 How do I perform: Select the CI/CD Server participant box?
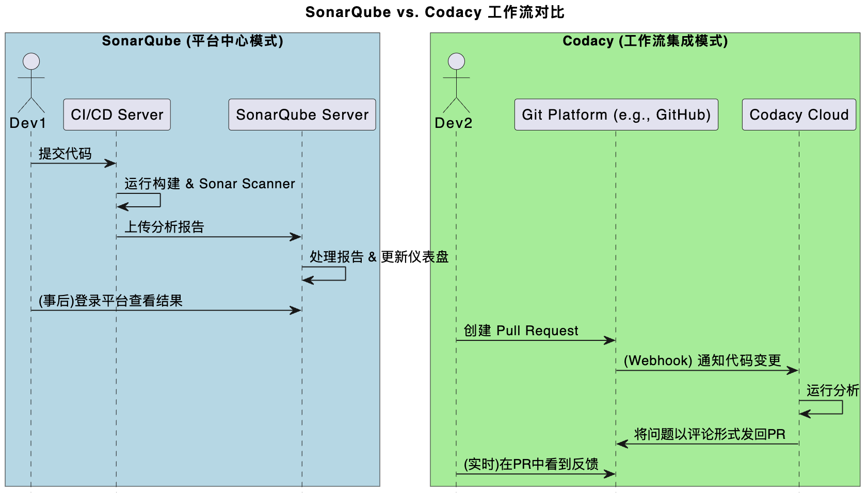[x=117, y=114]
